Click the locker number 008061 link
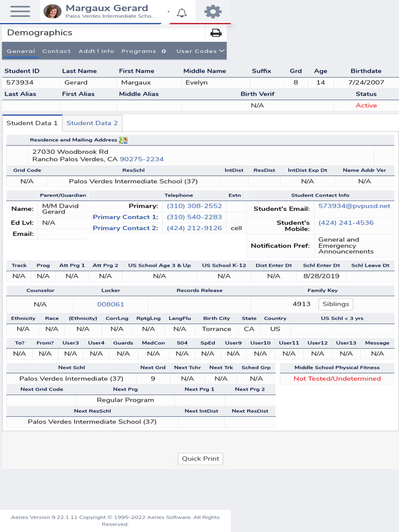This screenshot has width=399, height=532. [111, 304]
